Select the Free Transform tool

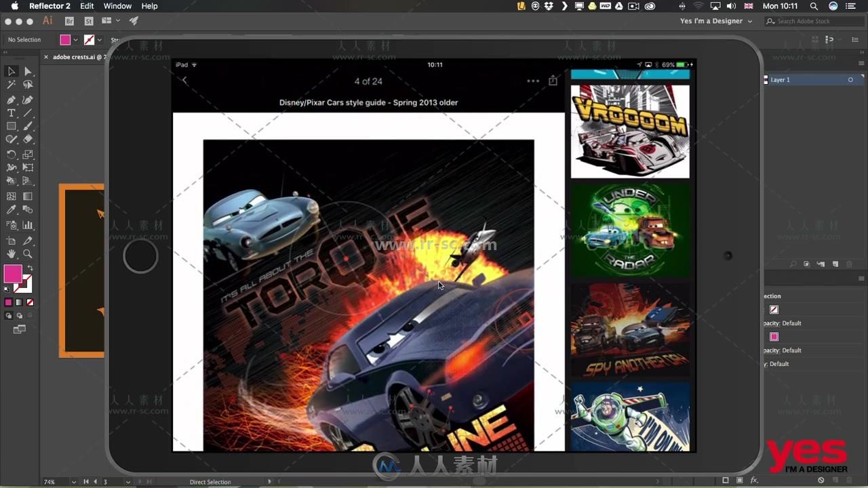(28, 167)
